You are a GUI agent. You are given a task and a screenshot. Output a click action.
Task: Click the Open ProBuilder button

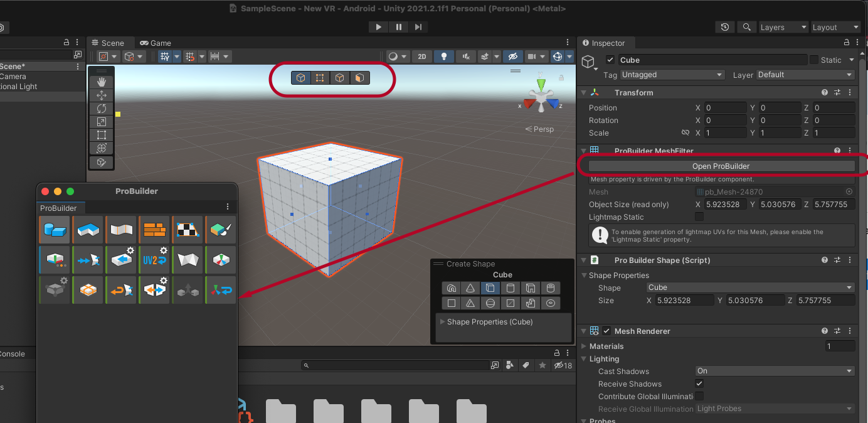click(x=721, y=166)
